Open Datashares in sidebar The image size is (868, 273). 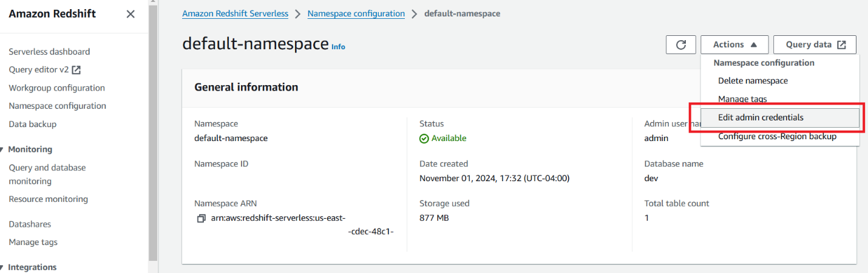click(x=30, y=224)
